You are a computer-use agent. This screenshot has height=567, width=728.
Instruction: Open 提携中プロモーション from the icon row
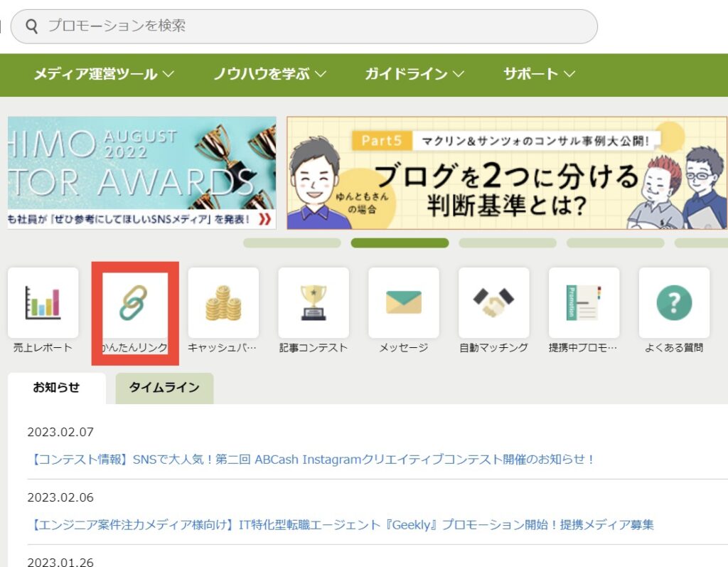click(584, 302)
